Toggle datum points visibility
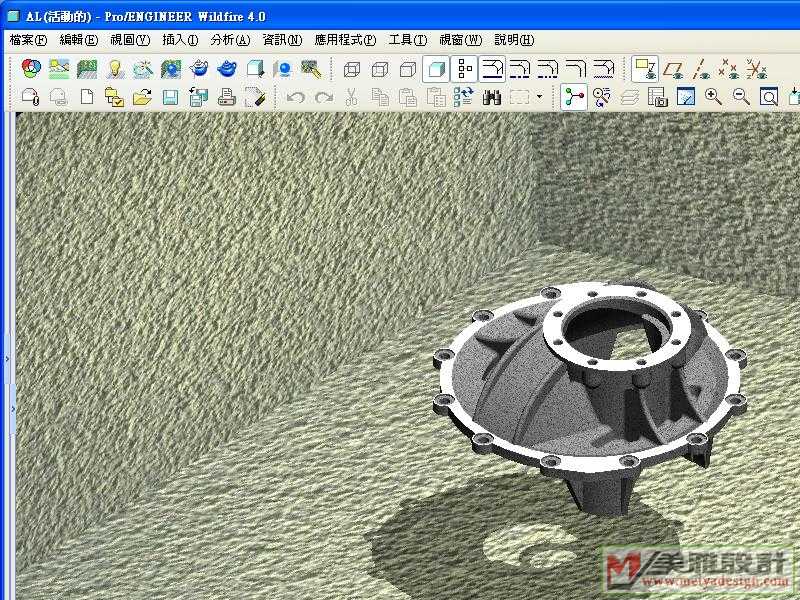800x600 pixels. (x=730, y=69)
